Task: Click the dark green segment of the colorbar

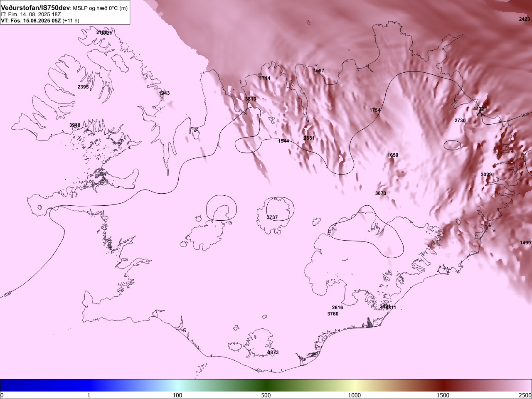Action: (266, 385)
